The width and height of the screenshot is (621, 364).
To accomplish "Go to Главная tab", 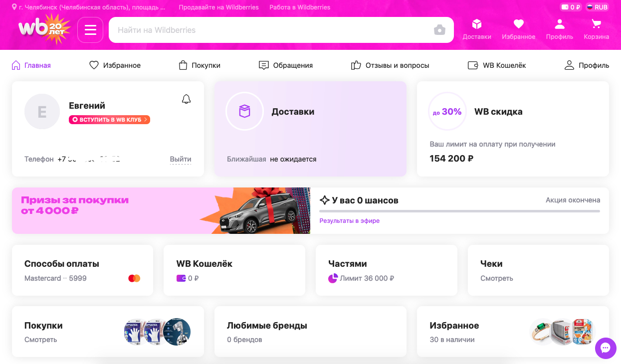I will coord(31,65).
